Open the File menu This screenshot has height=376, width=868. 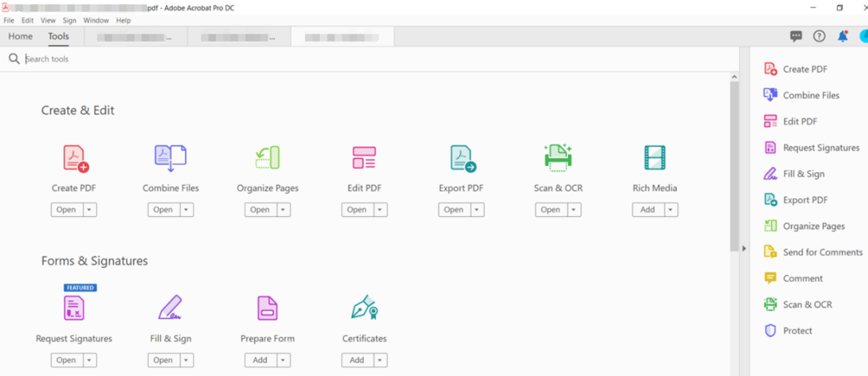(9, 21)
